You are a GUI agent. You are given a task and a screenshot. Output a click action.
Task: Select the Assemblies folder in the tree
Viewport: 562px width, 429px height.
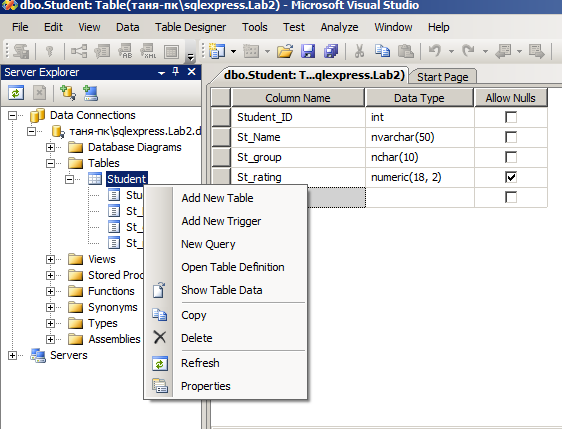114,339
